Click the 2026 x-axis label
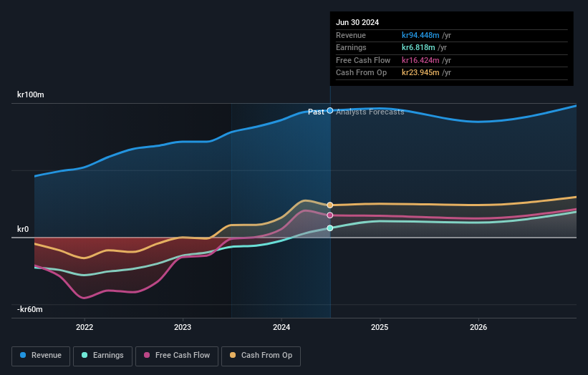 coord(478,327)
